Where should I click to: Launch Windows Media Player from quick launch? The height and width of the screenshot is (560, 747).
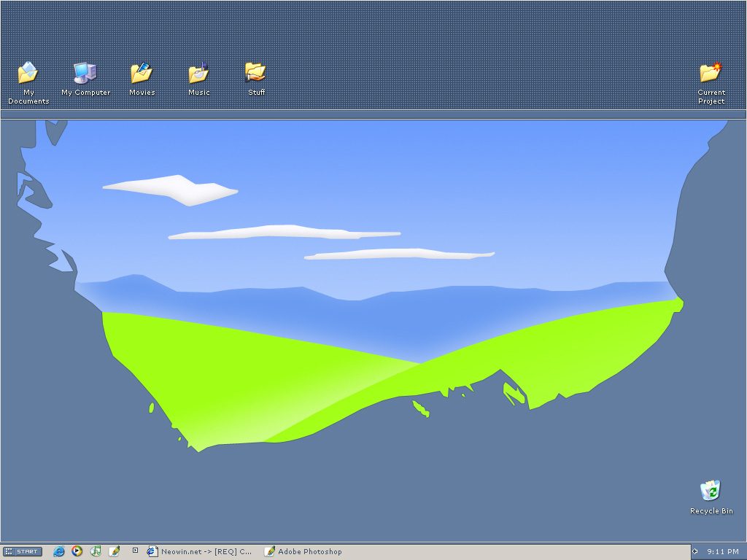[x=77, y=551]
